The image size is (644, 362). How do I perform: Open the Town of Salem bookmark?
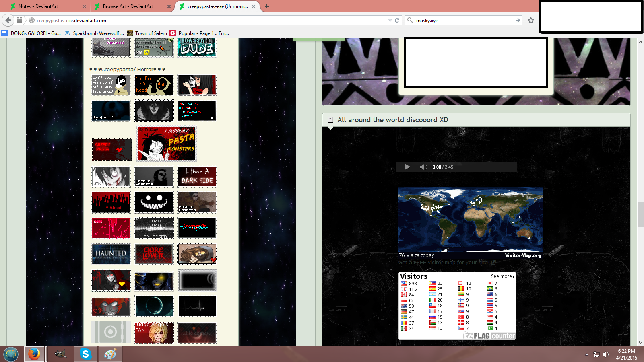pyautogui.click(x=147, y=33)
